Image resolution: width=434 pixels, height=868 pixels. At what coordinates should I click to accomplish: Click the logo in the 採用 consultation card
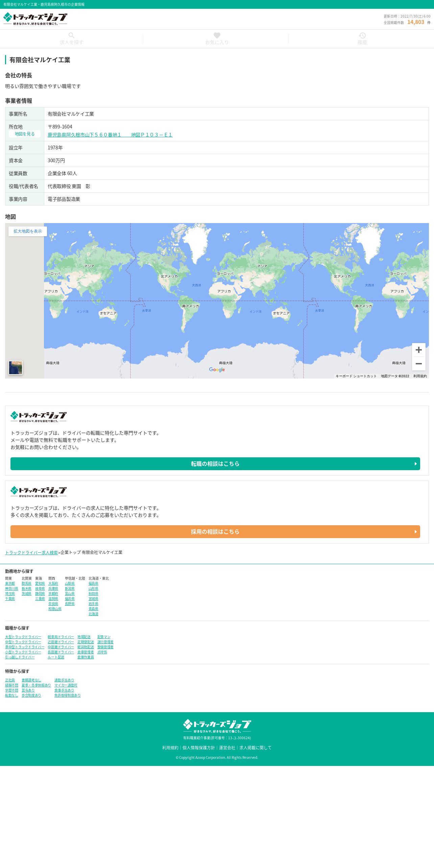[x=39, y=492]
